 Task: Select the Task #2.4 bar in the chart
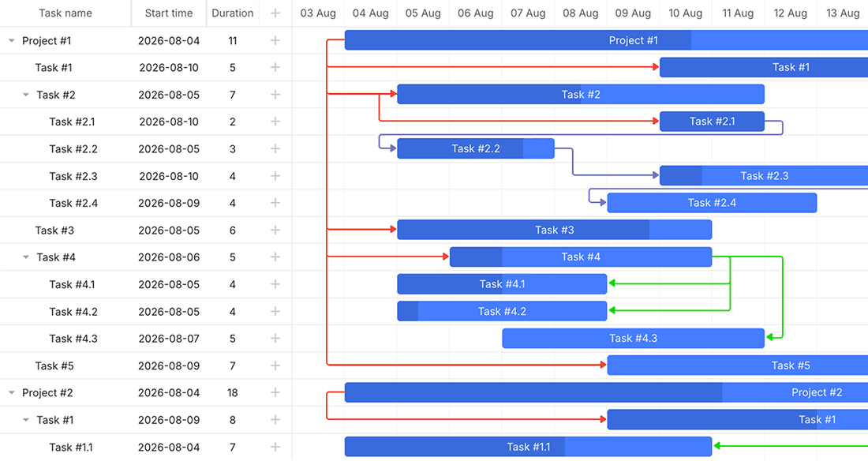[712, 203]
